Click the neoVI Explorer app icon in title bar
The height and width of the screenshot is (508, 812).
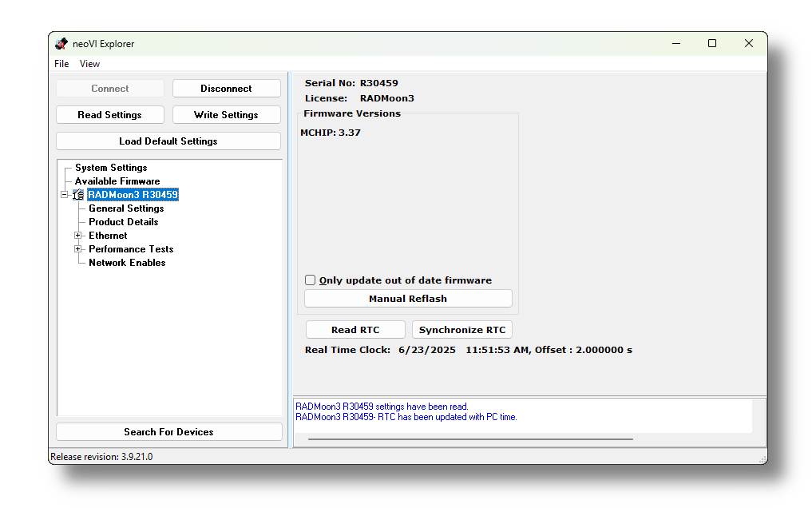coord(61,44)
